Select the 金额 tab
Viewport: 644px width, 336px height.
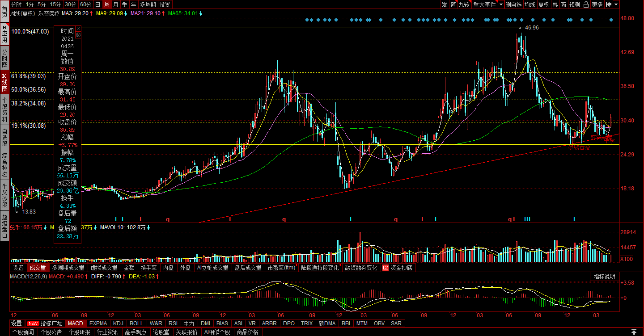coord(129,268)
